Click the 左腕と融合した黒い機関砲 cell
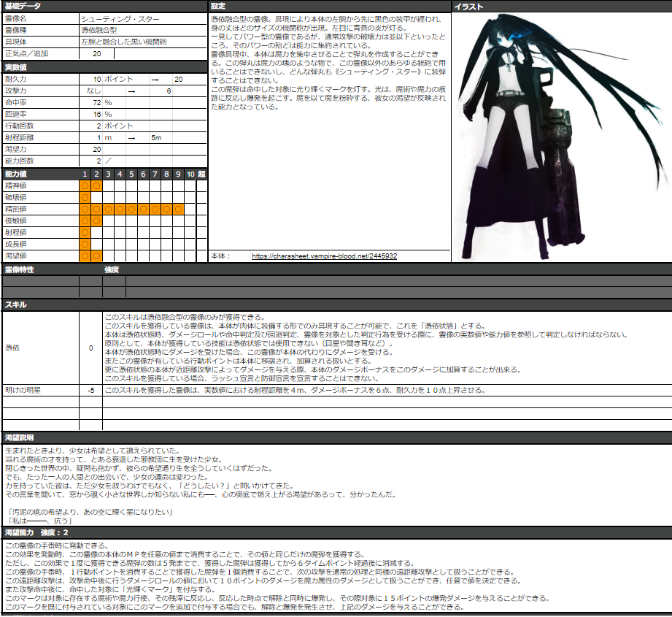This screenshot has height=617, width=672. [x=143, y=42]
